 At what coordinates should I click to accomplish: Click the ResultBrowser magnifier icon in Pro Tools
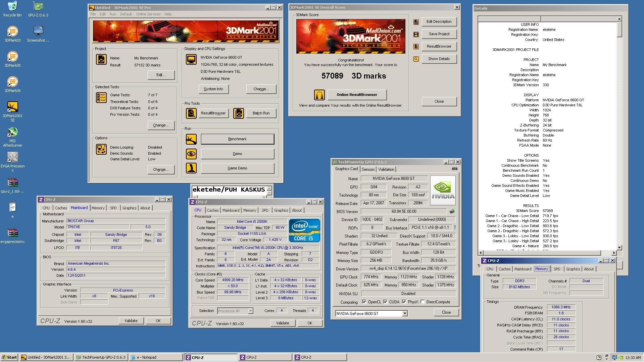[191, 113]
